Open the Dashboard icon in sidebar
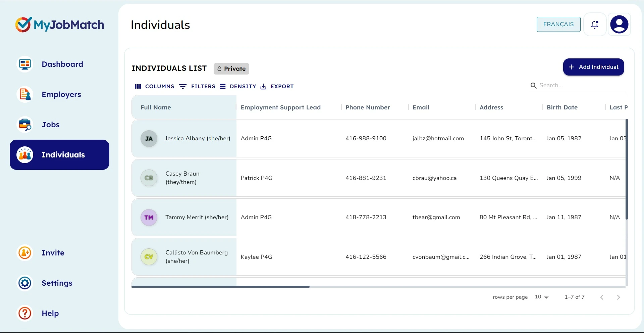 [x=25, y=64]
